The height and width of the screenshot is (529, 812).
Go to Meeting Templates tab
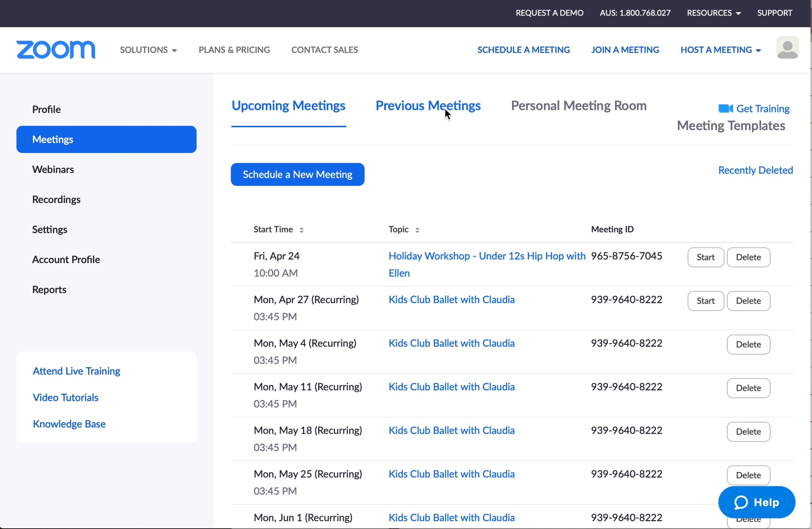(730, 126)
